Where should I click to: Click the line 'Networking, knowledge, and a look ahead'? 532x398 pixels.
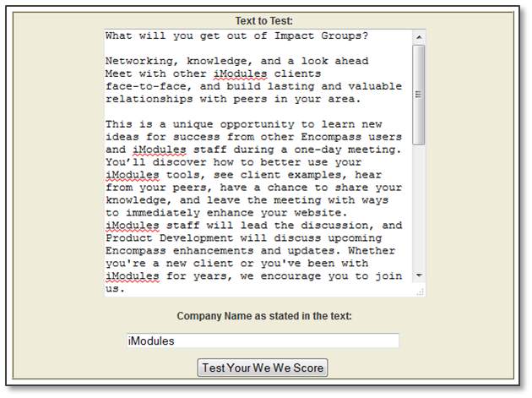[x=236, y=61]
